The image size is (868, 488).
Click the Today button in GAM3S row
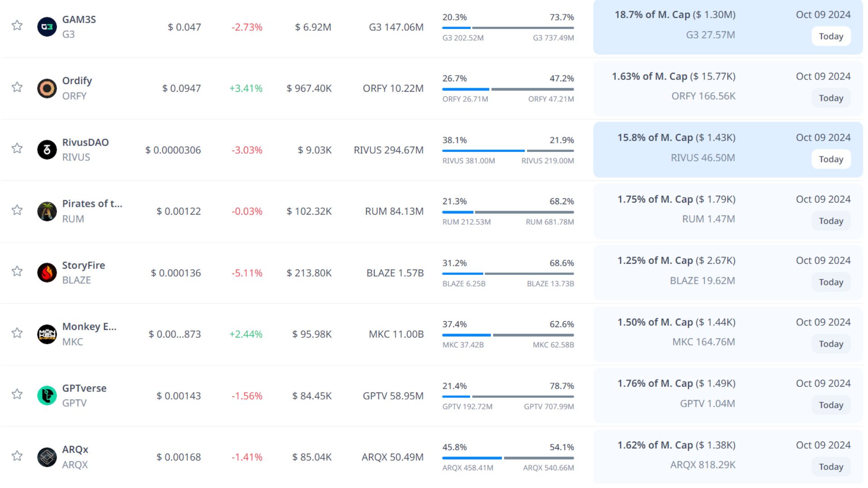coord(830,37)
